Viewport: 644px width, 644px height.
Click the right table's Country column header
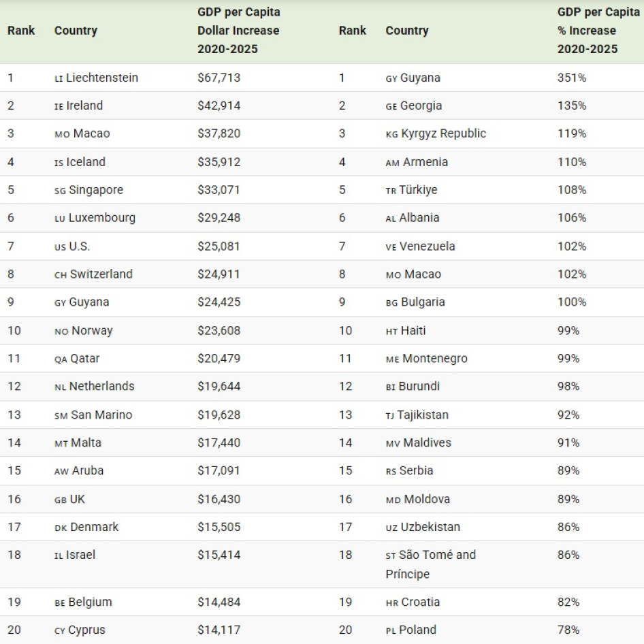[x=407, y=31]
